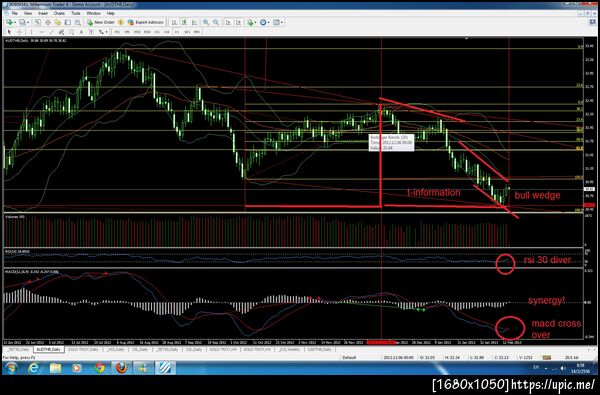Image resolution: width=600 pixels, height=395 pixels.
Task: Open the Strategy Tester icon
Action: click(x=77, y=22)
